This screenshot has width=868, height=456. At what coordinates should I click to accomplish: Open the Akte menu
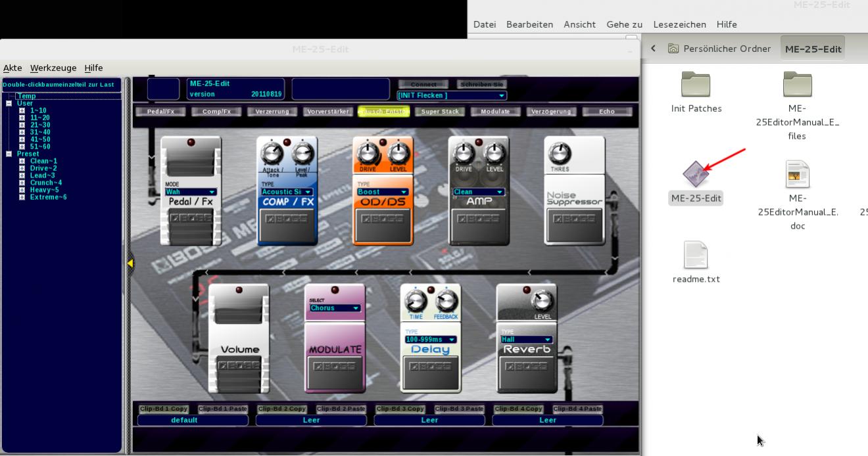click(x=12, y=68)
